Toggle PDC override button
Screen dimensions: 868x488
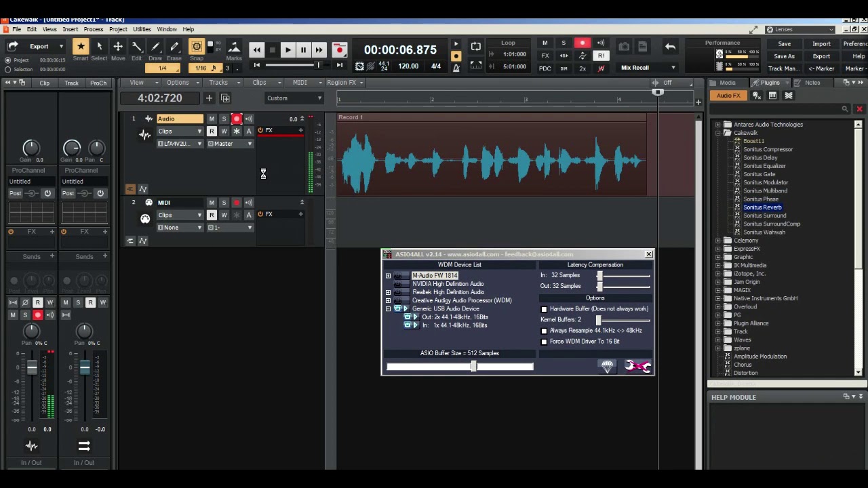click(545, 68)
